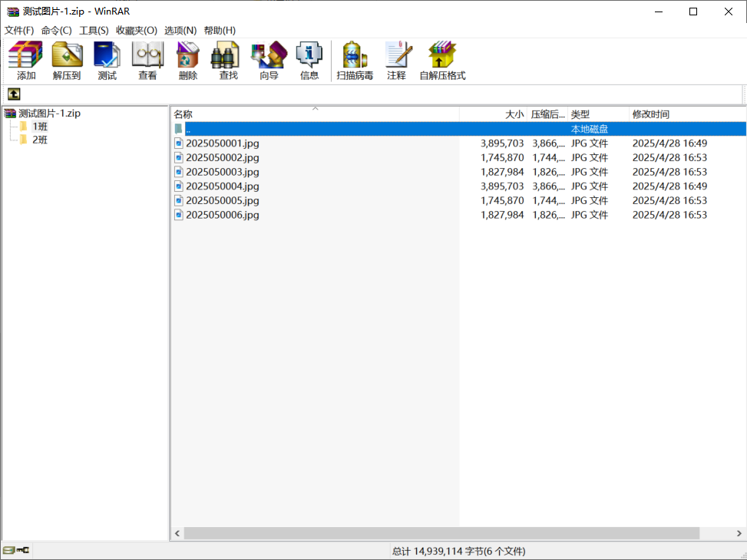Click the horizontal scrollbar right arrow
Image resolution: width=747 pixels, height=560 pixels.
739,533
